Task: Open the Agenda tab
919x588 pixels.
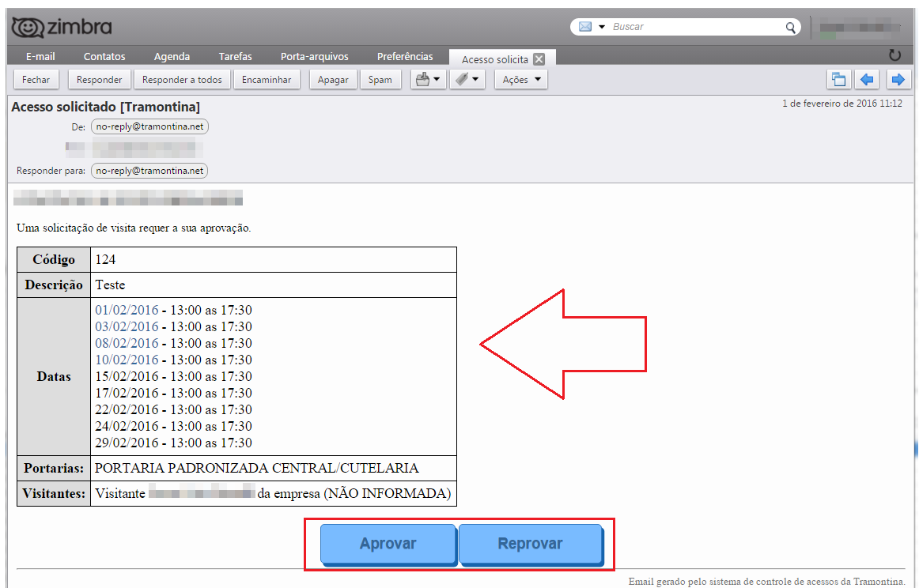Action: coord(172,56)
